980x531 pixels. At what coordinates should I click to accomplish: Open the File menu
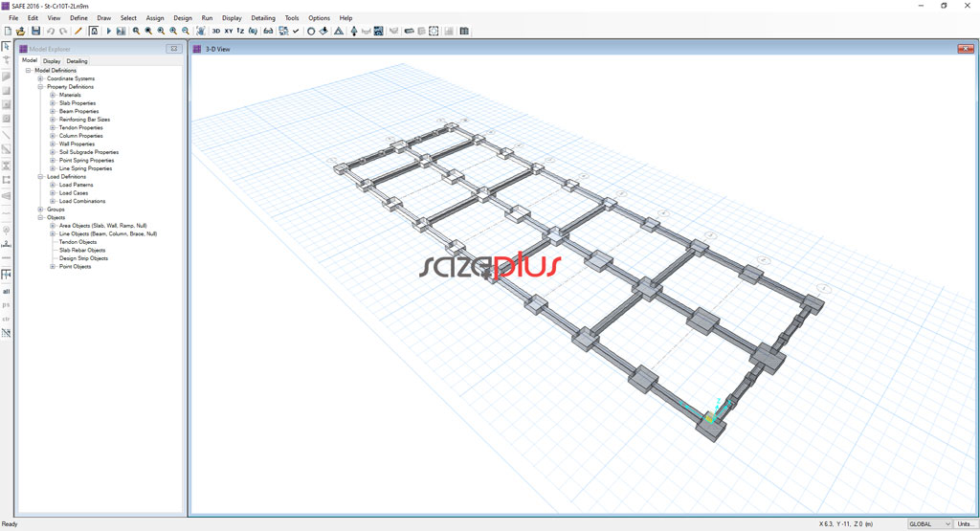pos(13,18)
